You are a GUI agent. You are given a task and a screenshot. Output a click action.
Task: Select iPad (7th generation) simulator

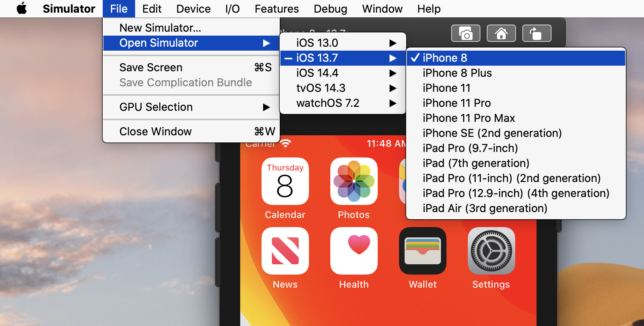[516, 163]
